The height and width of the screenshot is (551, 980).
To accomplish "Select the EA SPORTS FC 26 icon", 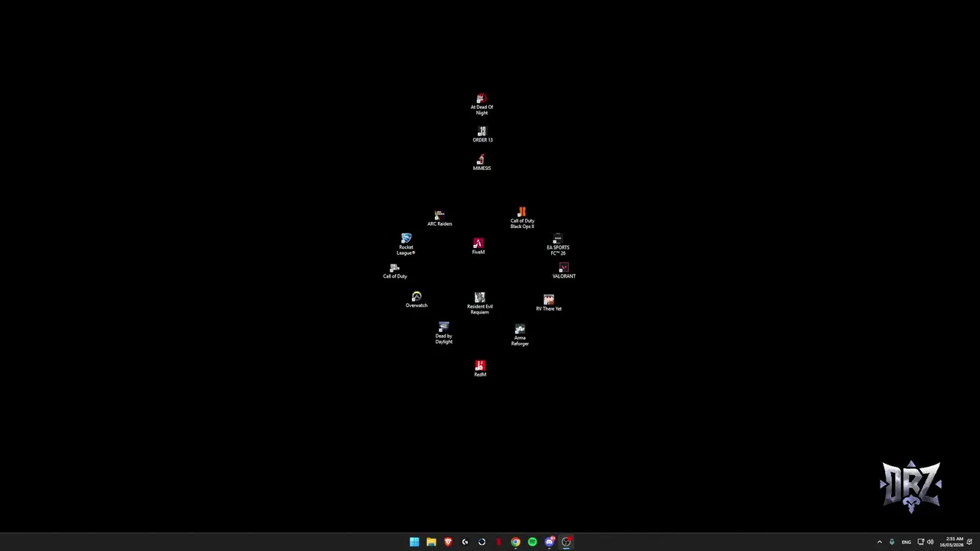I will pyautogui.click(x=557, y=245).
